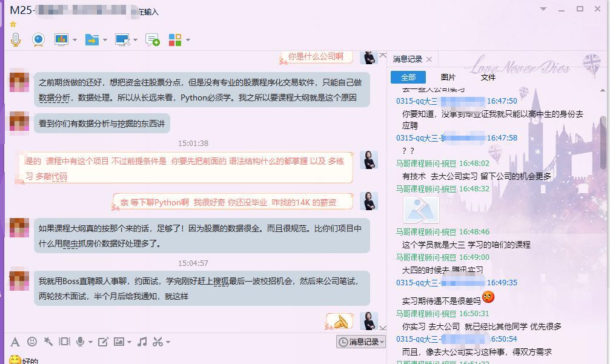Click the font settings 'A' icon
This screenshot has height=364, width=610.
[15, 342]
